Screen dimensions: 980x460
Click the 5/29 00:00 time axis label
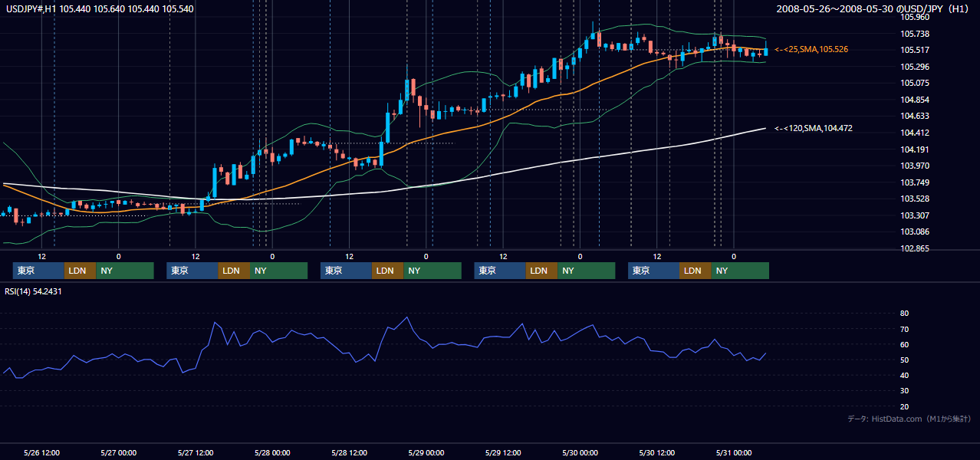click(x=426, y=452)
